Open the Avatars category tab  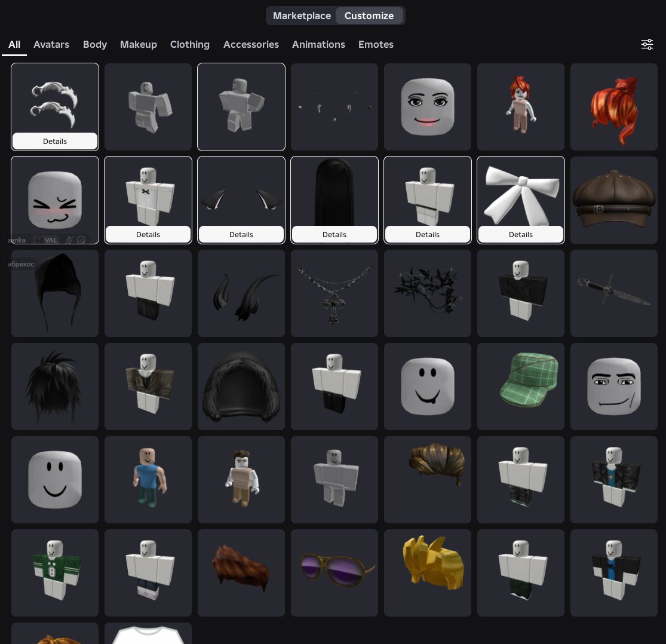point(51,45)
